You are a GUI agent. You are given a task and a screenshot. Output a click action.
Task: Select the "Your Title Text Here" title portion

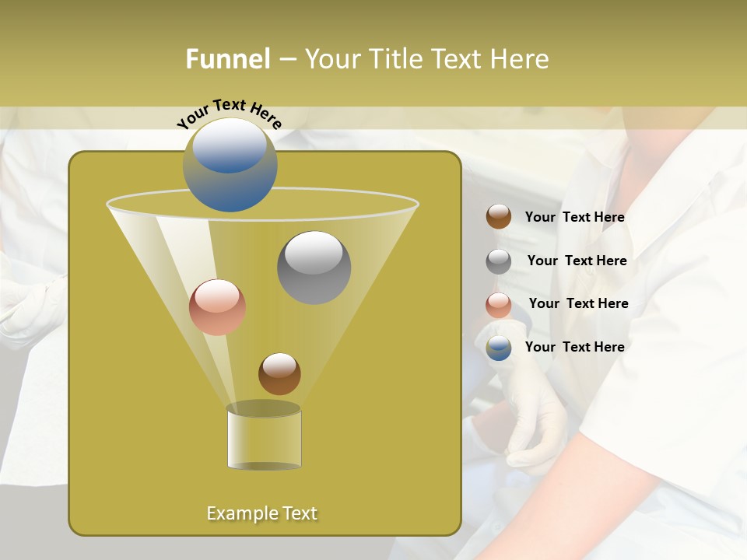click(x=426, y=59)
